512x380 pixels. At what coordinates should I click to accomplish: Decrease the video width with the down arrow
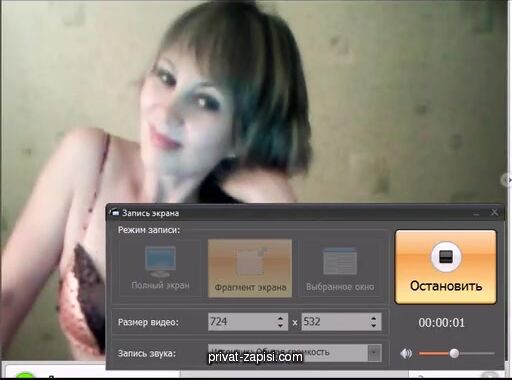click(280, 325)
